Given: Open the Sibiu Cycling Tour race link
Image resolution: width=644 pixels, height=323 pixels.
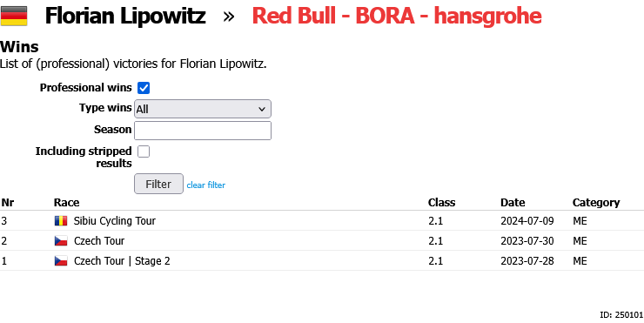Looking at the screenshot, I should [x=115, y=220].
